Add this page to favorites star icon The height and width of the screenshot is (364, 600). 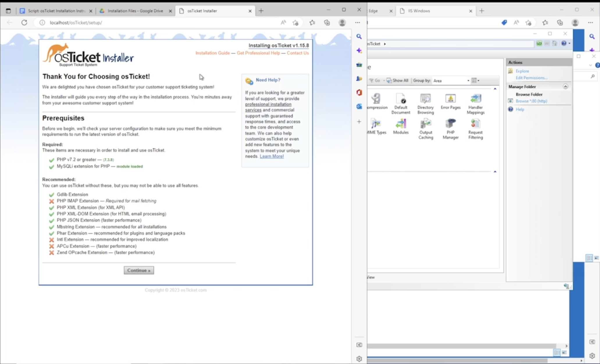[x=295, y=23]
